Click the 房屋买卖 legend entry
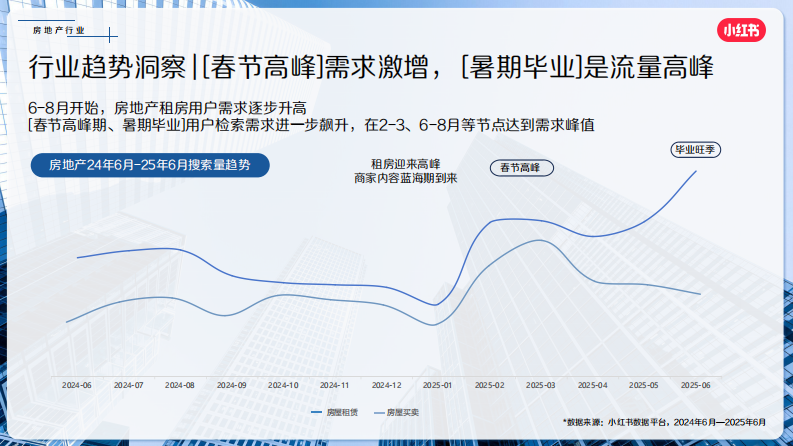 coord(396,413)
